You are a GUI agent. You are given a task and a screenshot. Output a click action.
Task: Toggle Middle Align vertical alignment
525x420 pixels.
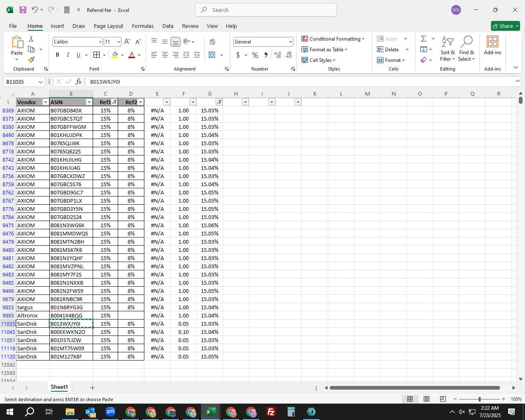pyautogui.click(x=164, y=42)
